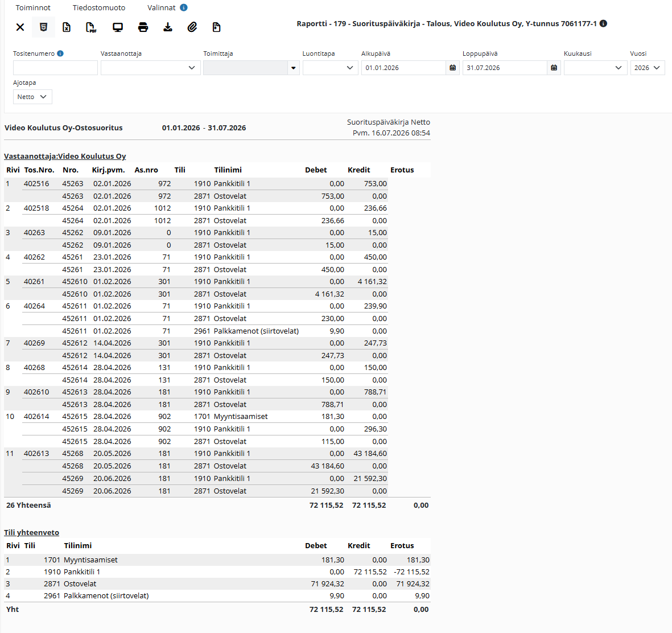Image resolution: width=672 pixels, height=633 pixels.
Task: Open the Alkupäivä calendar picker
Action: click(x=452, y=68)
